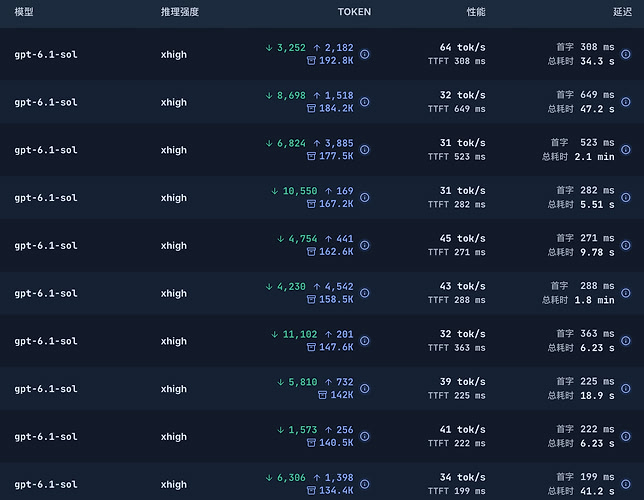The height and width of the screenshot is (500, 644).
Task: Click cache archive icon next to 134.4K
Action: (311, 491)
